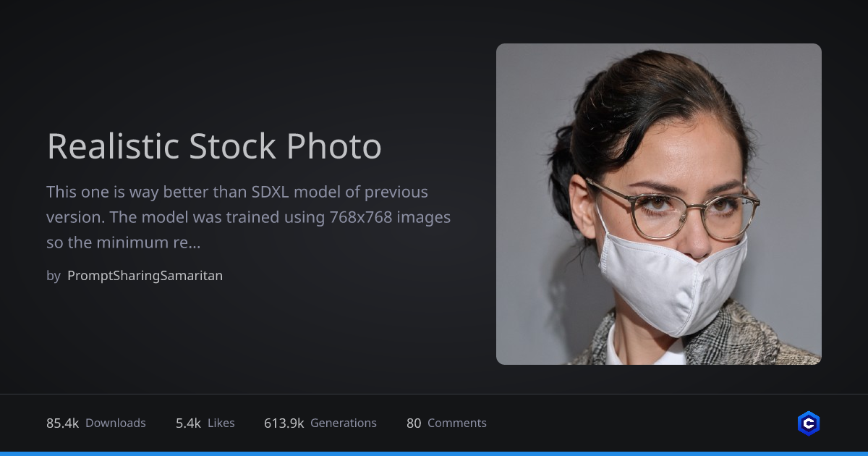This screenshot has height=456, width=868.
Task: Click the "by" label before author name
Action: click(54, 276)
